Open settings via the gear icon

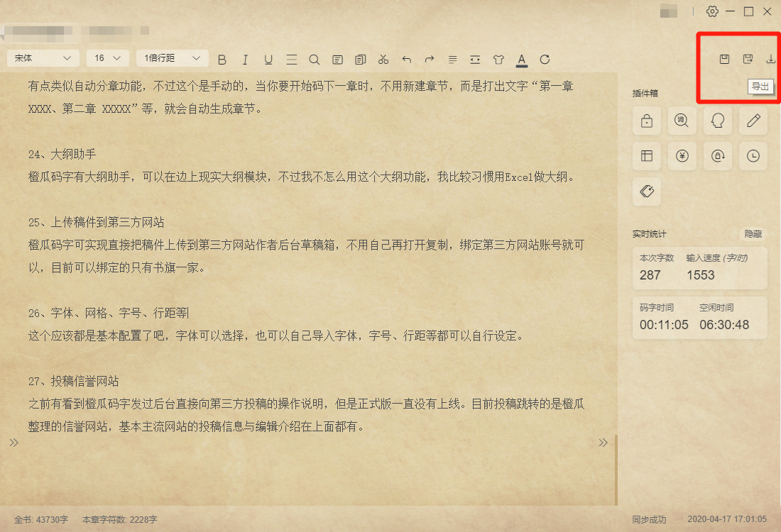pos(712,11)
